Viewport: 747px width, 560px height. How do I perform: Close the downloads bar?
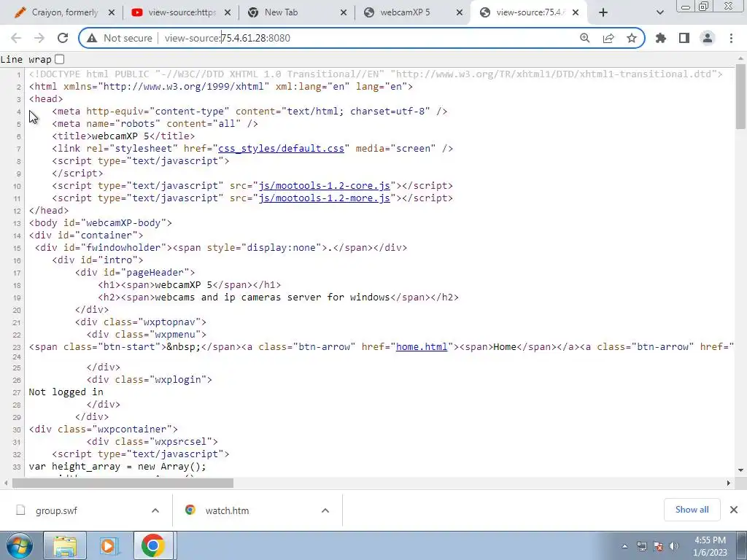pyautogui.click(x=734, y=510)
